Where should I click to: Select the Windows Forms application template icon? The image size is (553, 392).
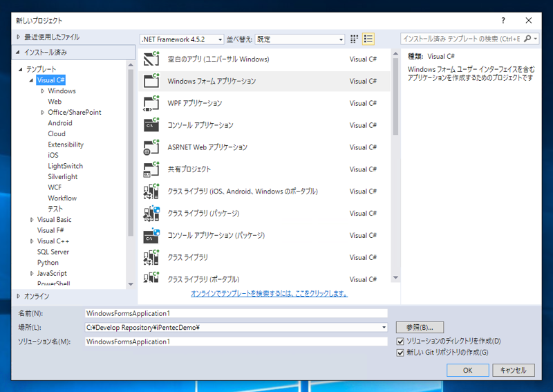click(151, 81)
